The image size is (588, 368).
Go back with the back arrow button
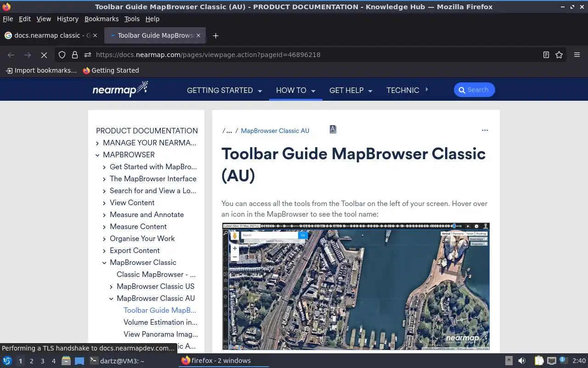pyautogui.click(x=11, y=55)
